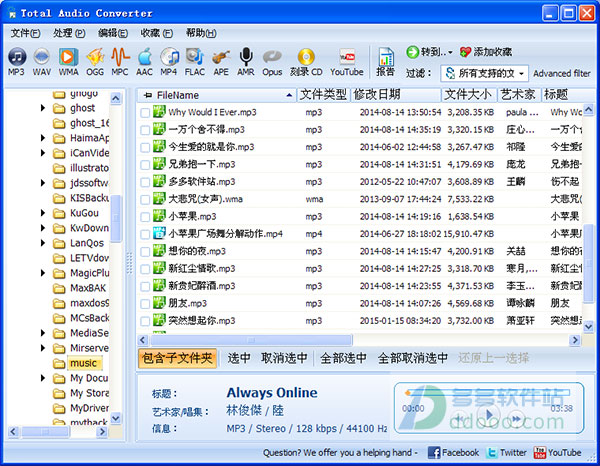
Task: Check the box for Why Would I Ever.mp3
Action: 145,112
